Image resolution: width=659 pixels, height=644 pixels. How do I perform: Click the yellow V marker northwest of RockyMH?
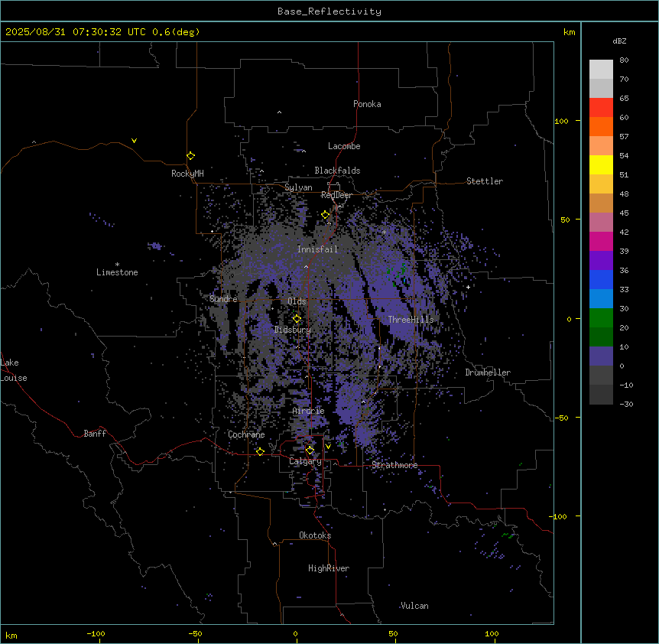(x=134, y=141)
